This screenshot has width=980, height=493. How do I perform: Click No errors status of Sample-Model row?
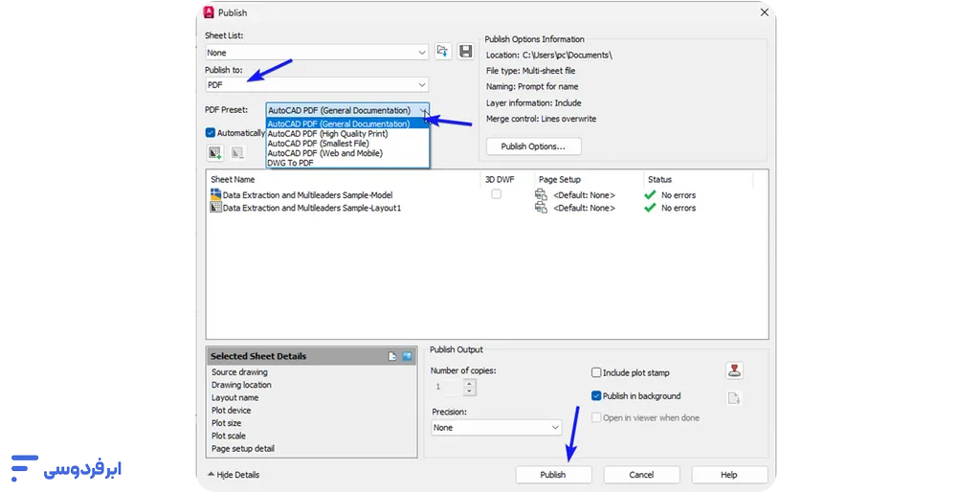679,195
